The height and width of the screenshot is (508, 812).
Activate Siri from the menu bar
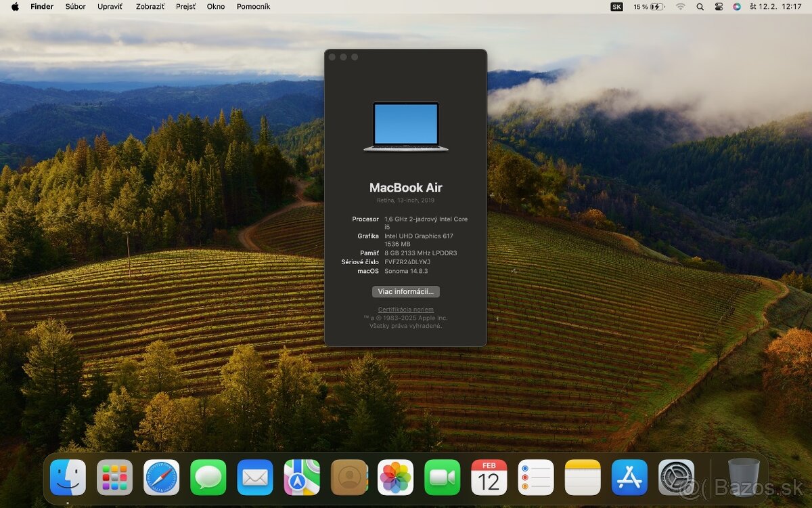738,7
